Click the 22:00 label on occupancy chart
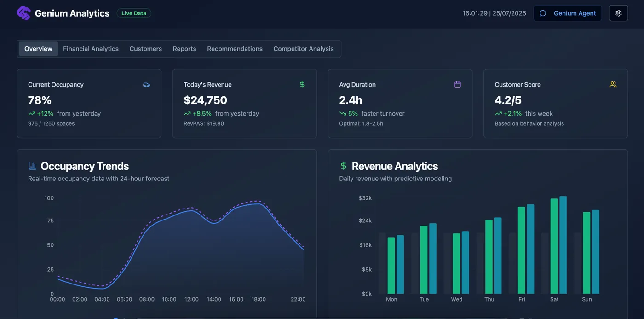The width and height of the screenshot is (644, 319). 298,299
